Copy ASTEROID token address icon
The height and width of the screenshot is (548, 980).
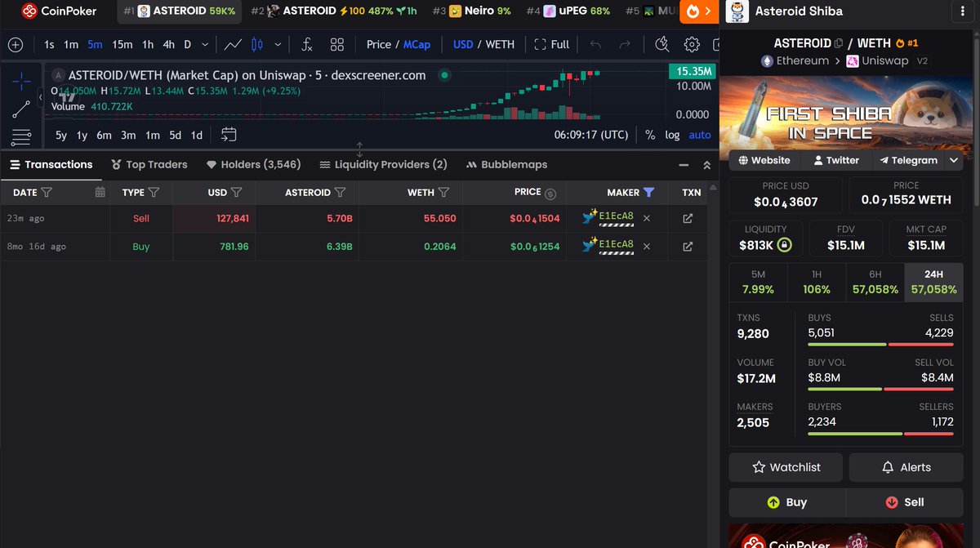(x=839, y=43)
